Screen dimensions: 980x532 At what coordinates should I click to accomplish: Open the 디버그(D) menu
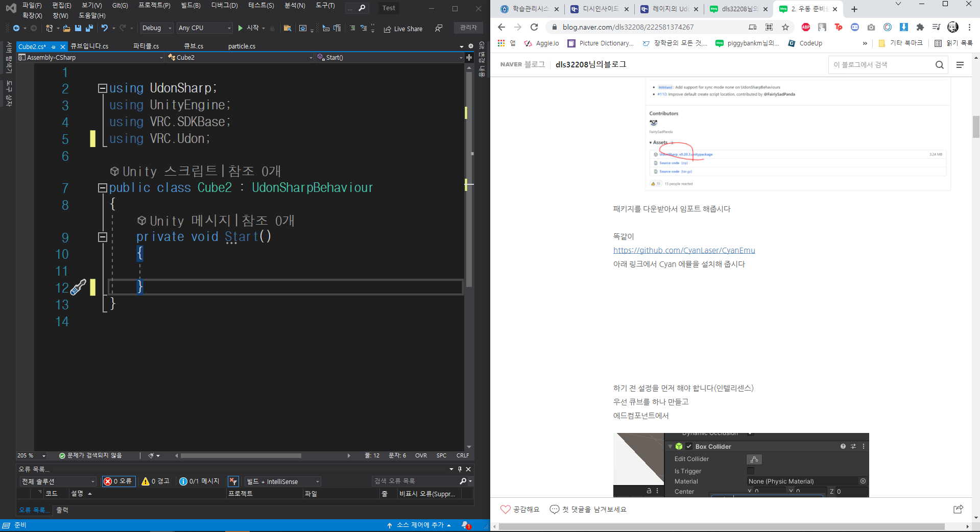[x=224, y=6]
